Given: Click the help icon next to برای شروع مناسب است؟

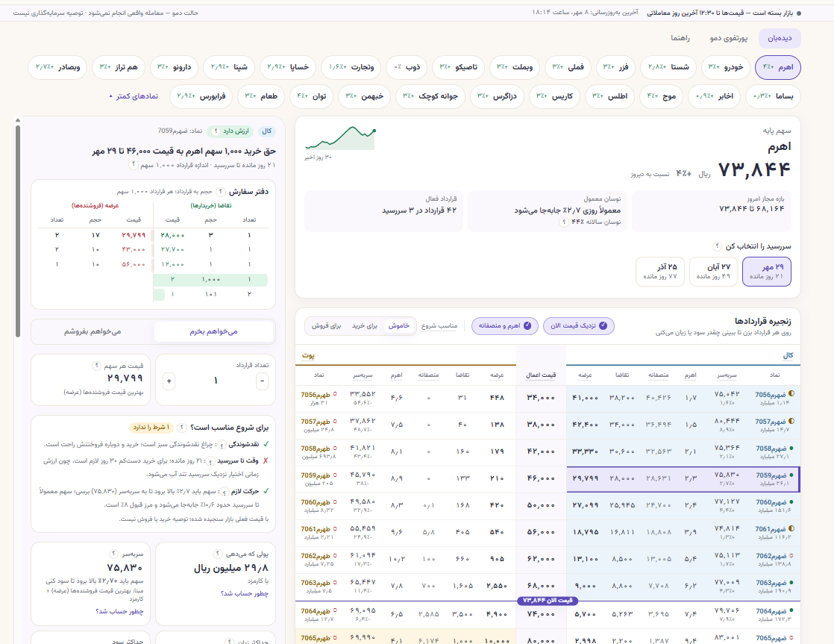Looking at the screenshot, I should pos(182,428).
